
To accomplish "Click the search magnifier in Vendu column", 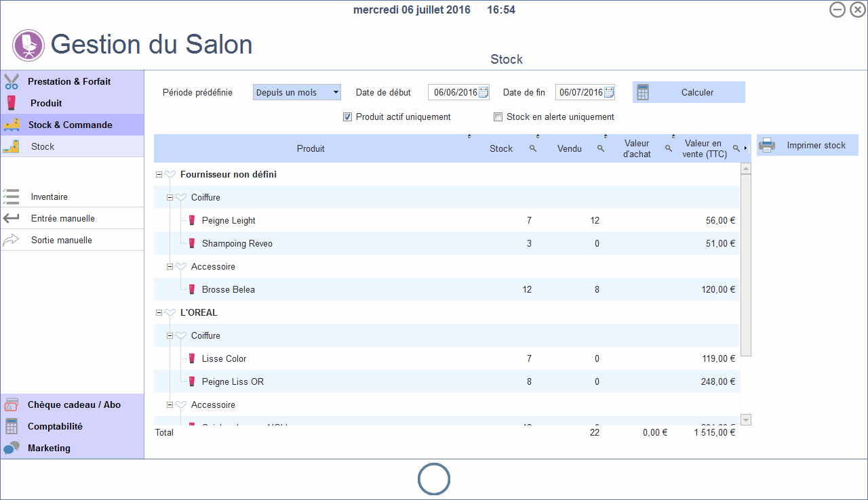I will [601, 148].
